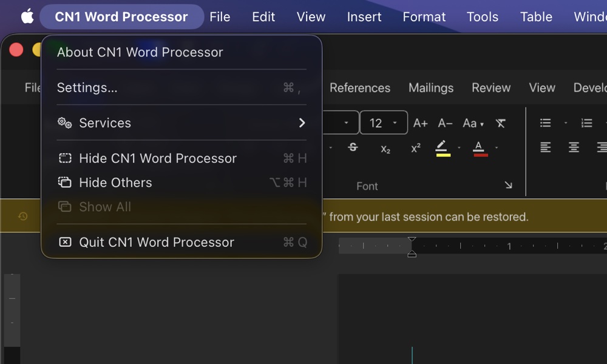Viewport: 607px width, 364px height.
Task: Click into the document page area
Action: [x=472, y=318]
